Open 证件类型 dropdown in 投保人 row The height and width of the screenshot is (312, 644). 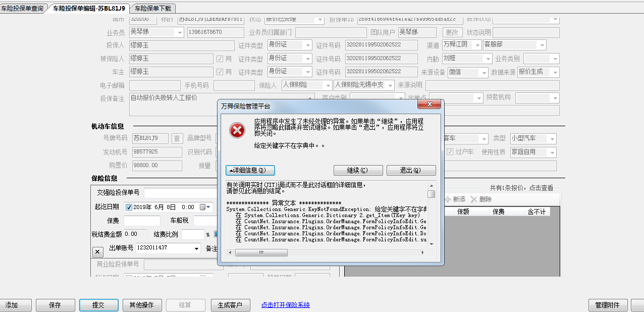[308, 45]
